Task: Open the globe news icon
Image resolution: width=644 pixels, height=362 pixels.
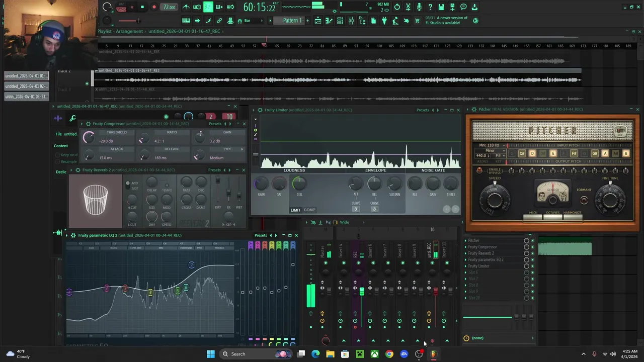Action: tap(475, 21)
